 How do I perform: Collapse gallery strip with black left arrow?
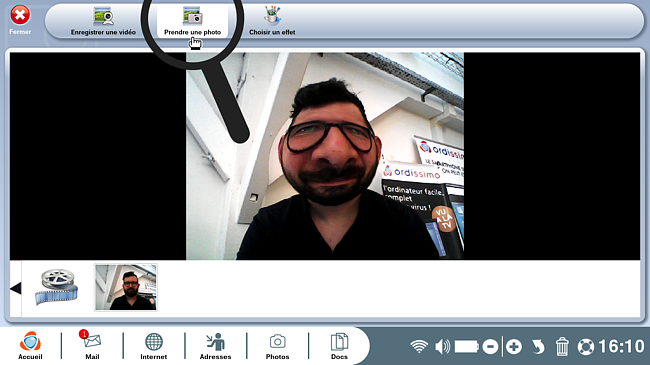click(x=16, y=288)
